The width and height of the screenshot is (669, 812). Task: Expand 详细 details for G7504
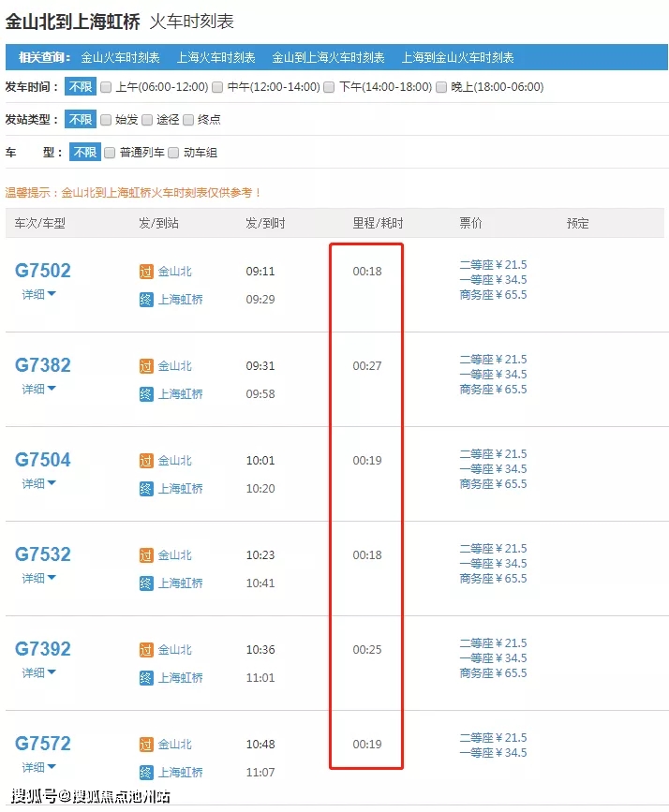(38, 483)
